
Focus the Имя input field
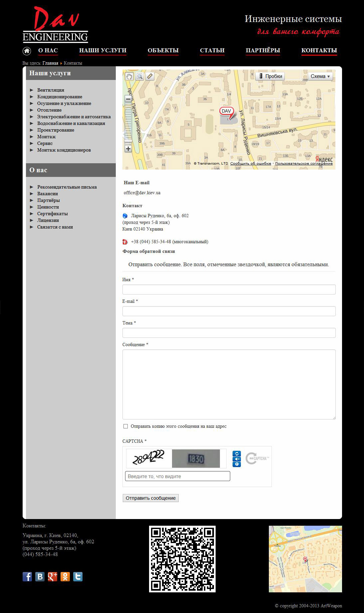click(229, 290)
